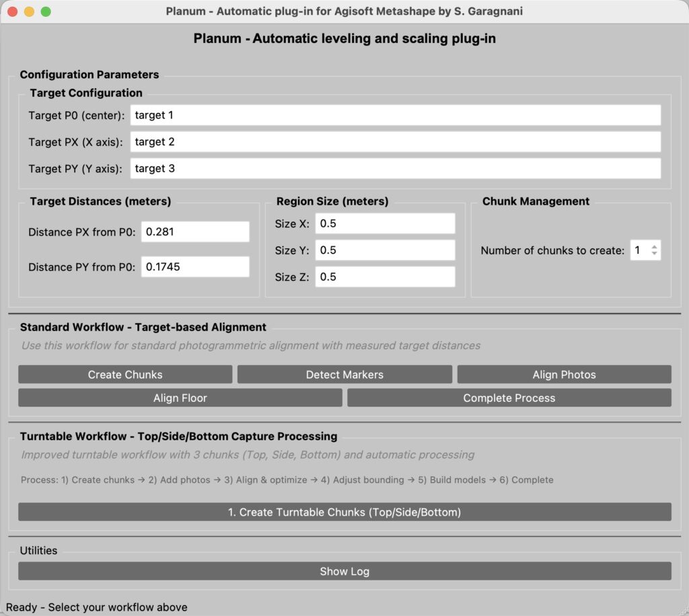Screen dimensions: 689x616
Task: Start Align Photos step
Action: (564, 374)
